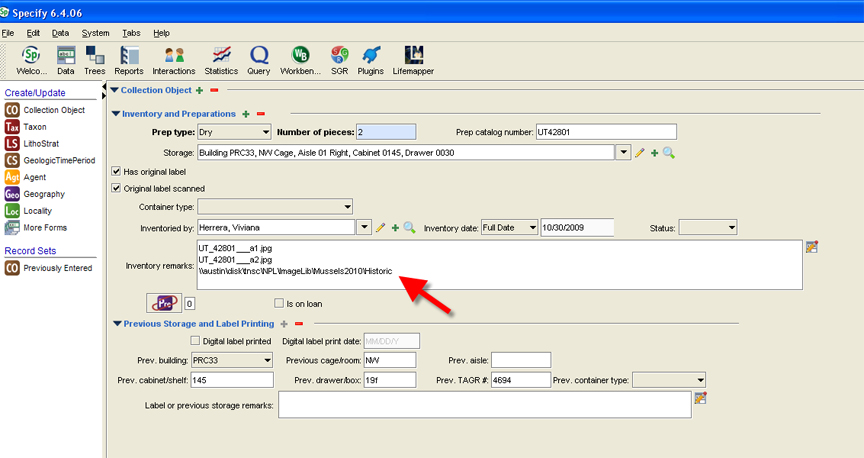Uncheck the Has original label checkbox
Image resolution: width=864 pixels, height=458 pixels.
[116, 171]
